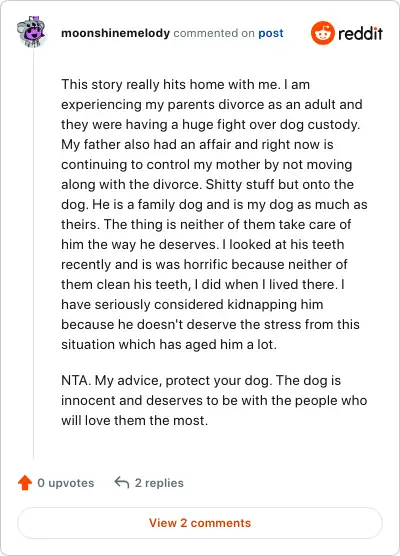Open the "2 replies" label
Image resolution: width=400 pixels, height=556 pixels.
(159, 483)
